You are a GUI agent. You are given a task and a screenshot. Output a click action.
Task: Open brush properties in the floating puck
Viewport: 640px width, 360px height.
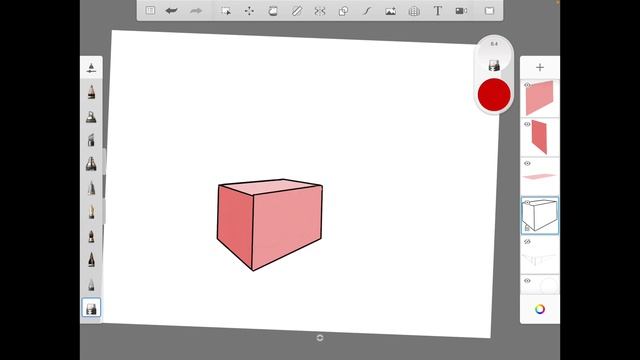[494, 64]
